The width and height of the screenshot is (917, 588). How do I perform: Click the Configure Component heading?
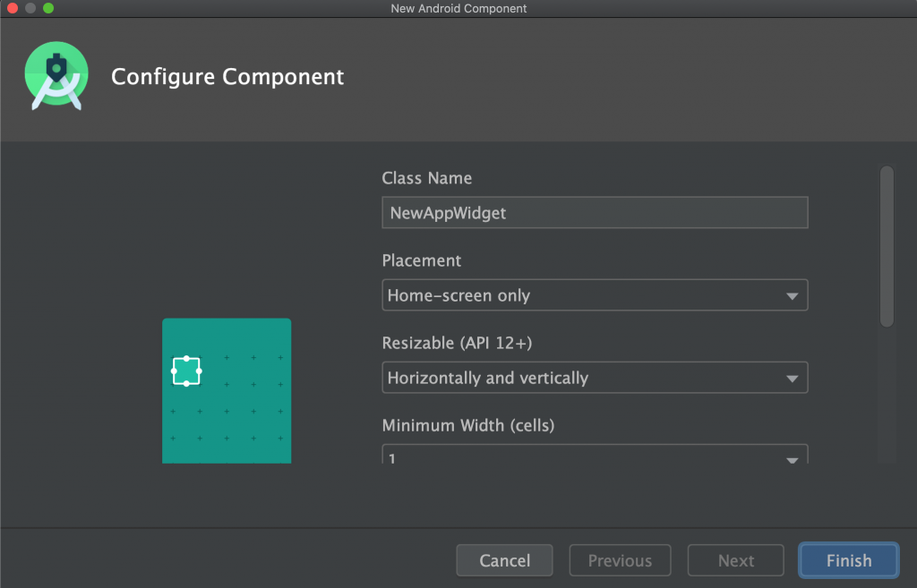(x=227, y=77)
